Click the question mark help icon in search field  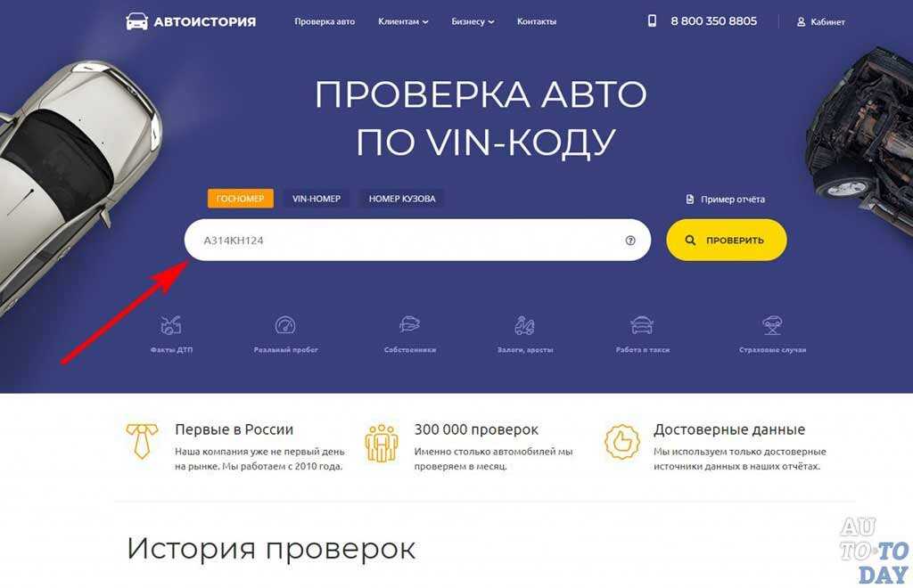pos(630,241)
